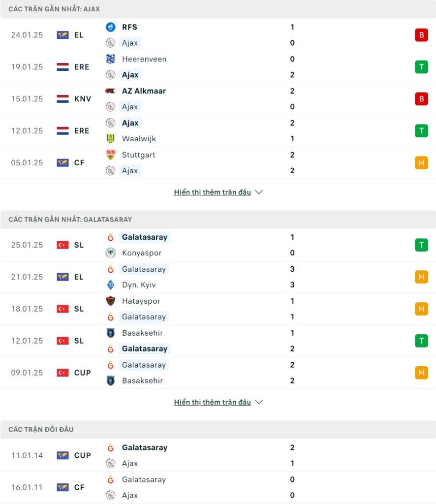Click the red B badge for RFS match
This screenshot has height=504, width=436.
tap(421, 35)
